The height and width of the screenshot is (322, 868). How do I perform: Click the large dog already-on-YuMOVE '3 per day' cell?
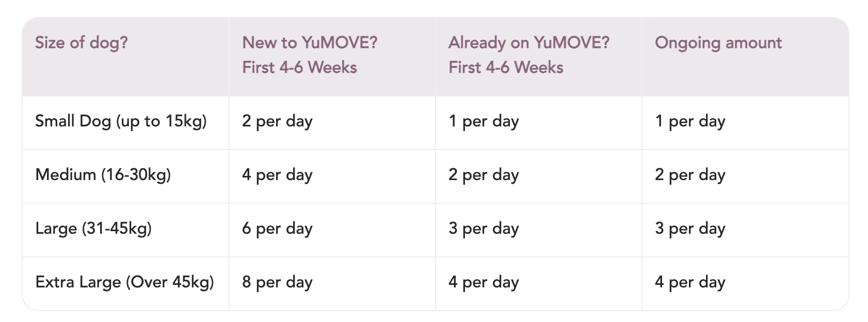484,229
